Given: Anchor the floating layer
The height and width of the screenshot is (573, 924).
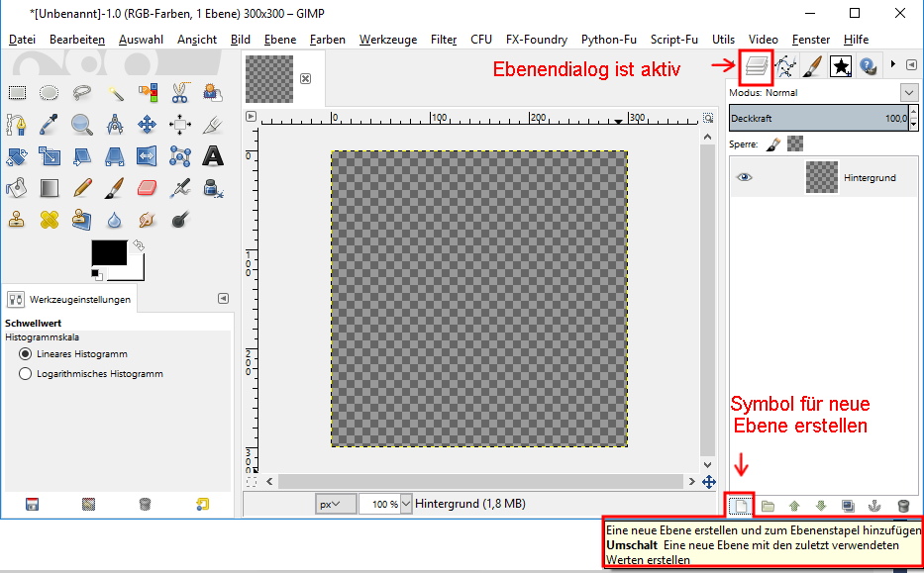Looking at the screenshot, I should [x=875, y=506].
